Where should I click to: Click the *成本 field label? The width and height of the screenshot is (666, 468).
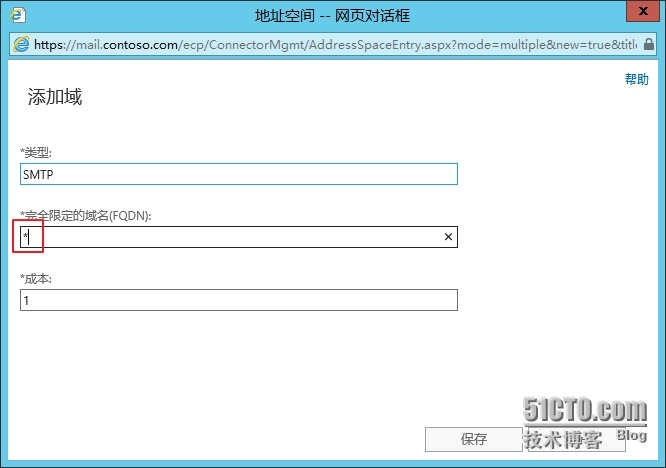[x=35, y=279]
